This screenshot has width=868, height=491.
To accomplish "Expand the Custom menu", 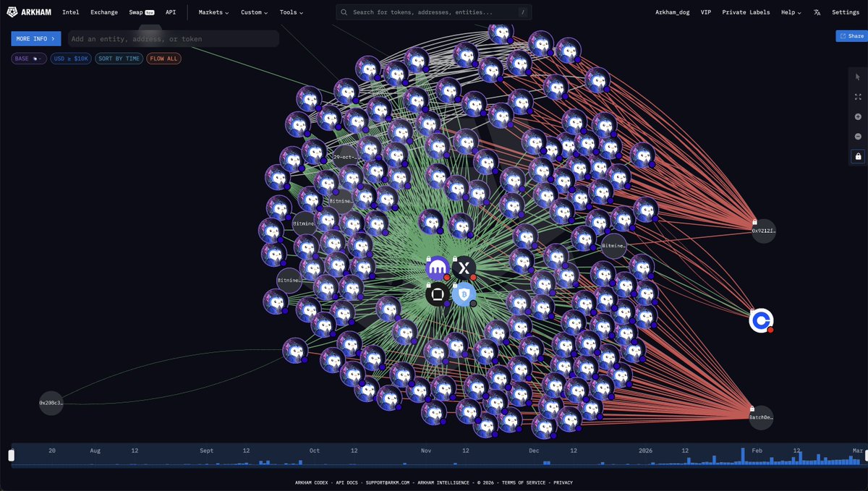I will click(x=254, y=12).
